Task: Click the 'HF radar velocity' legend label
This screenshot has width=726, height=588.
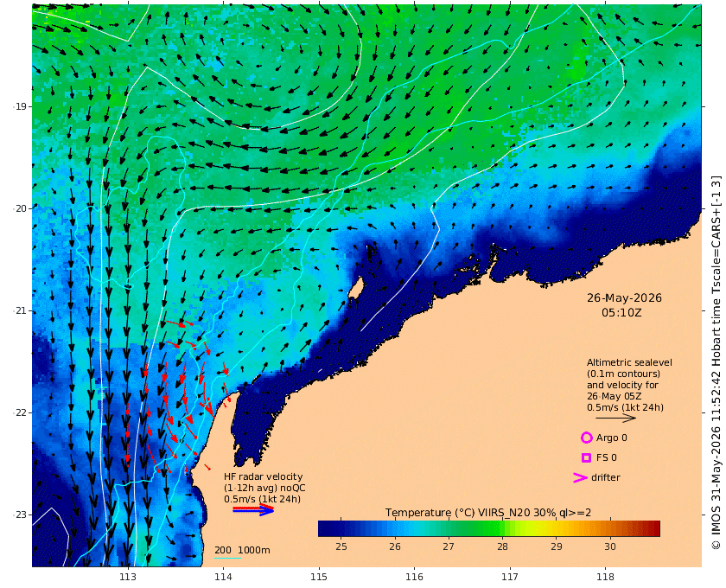Action: (x=263, y=476)
